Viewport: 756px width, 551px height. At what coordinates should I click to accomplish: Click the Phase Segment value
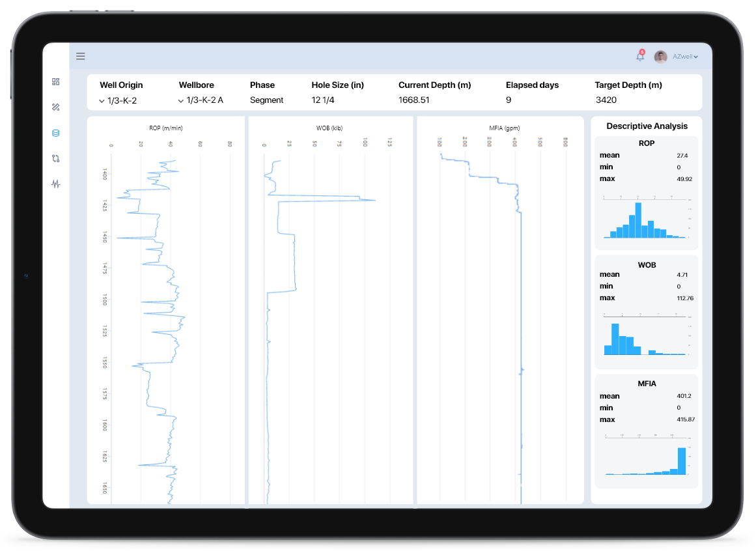[x=266, y=100]
